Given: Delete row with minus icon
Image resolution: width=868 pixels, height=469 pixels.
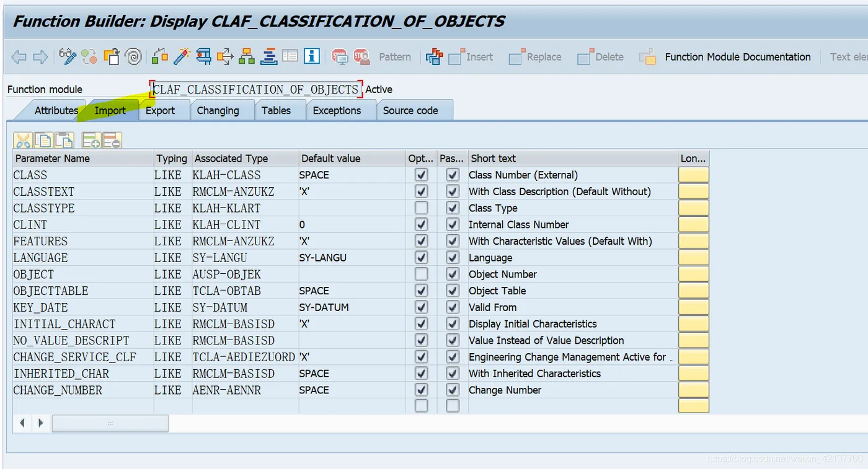Looking at the screenshot, I should pos(112,141).
